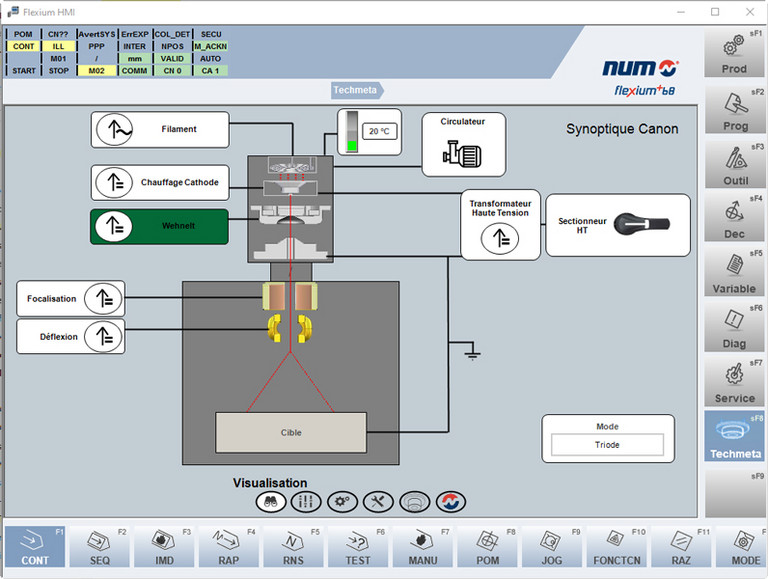Screen dimensions: 768x579
Task: Toggle the Sectionneur HT rotary switch
Action: click(638, 224)
